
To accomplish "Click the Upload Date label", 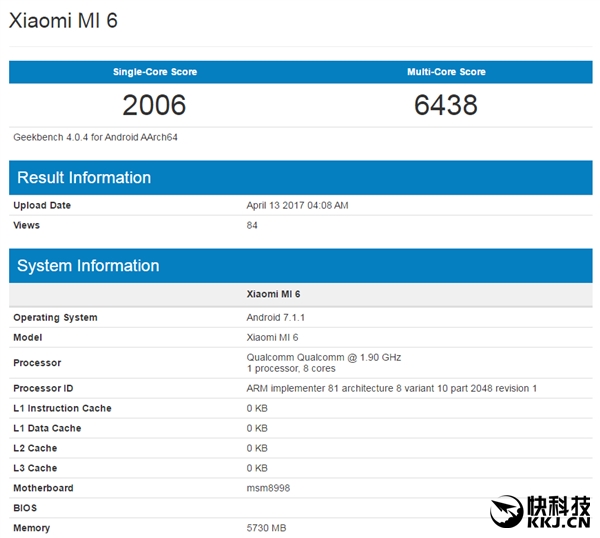I will 42,205.
